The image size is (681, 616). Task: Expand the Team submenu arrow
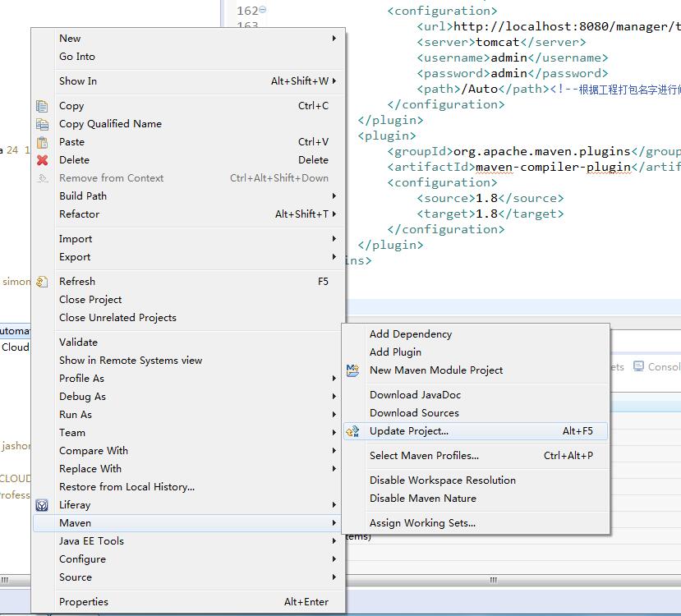(334, 432)
